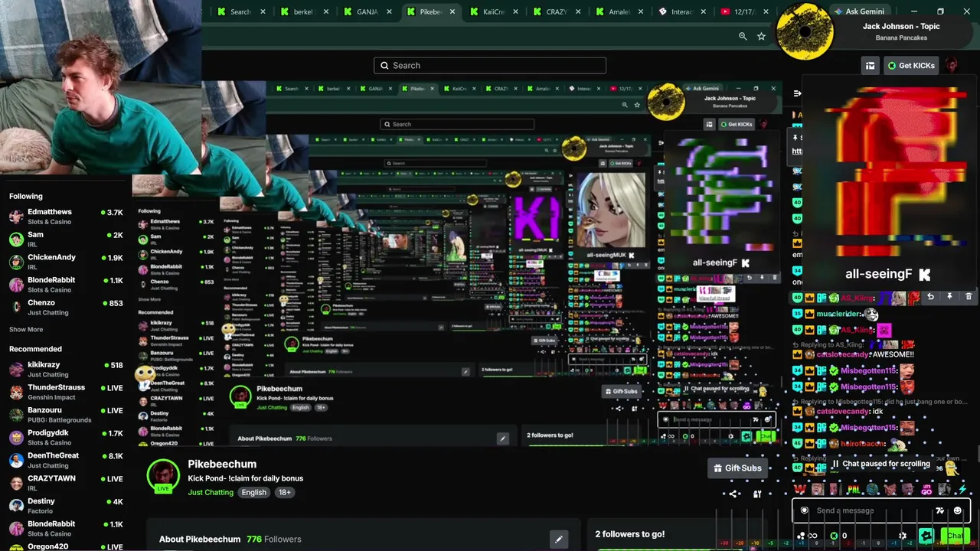Click the zoom magnifier icon beside the bookmark star

coord(743,36)
